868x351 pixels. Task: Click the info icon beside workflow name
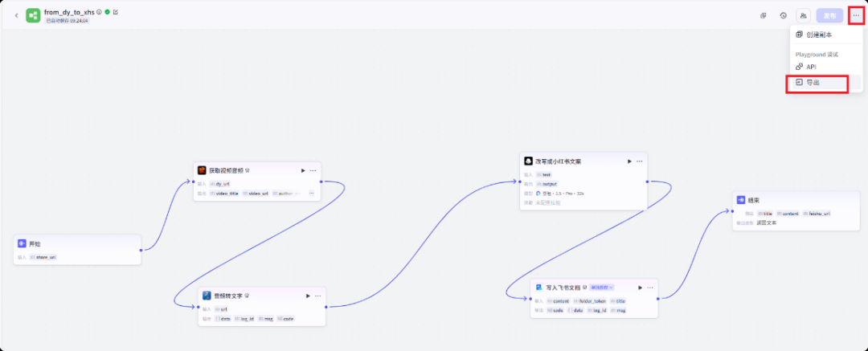point(99,12)
